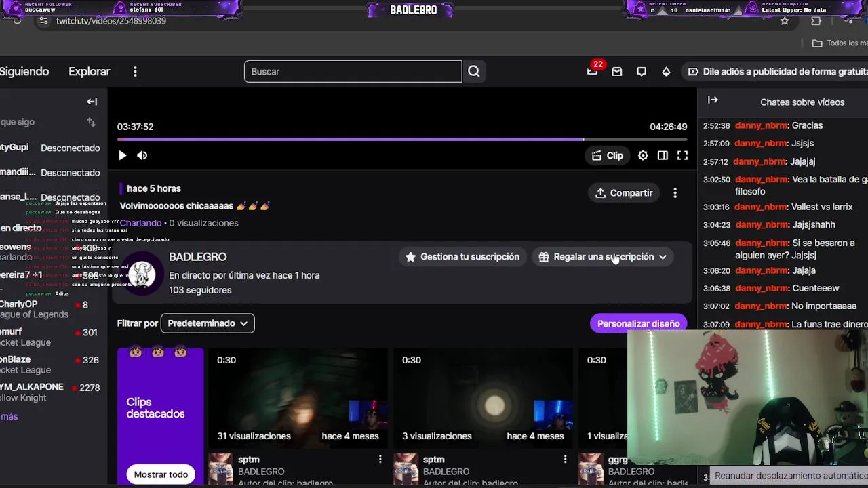Open video player settings gear
The image size is (868, 488).
click(643, 155)
